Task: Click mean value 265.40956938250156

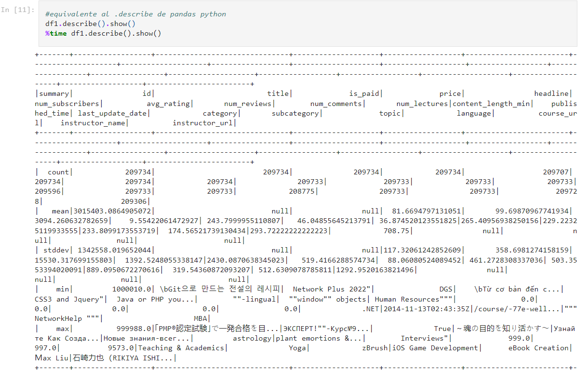Action: [x=500, y=221]
